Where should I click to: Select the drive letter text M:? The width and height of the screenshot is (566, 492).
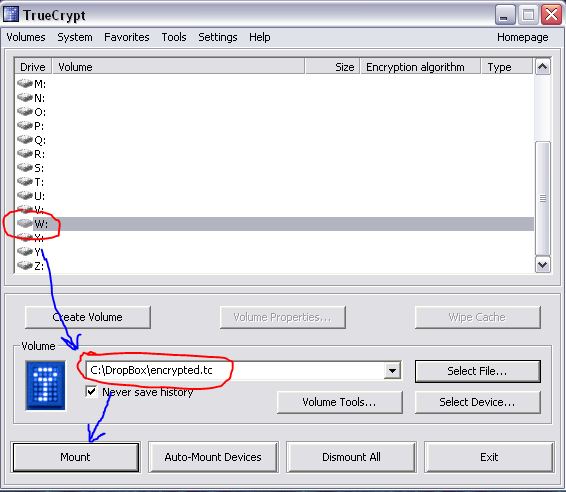pos(40,84)
